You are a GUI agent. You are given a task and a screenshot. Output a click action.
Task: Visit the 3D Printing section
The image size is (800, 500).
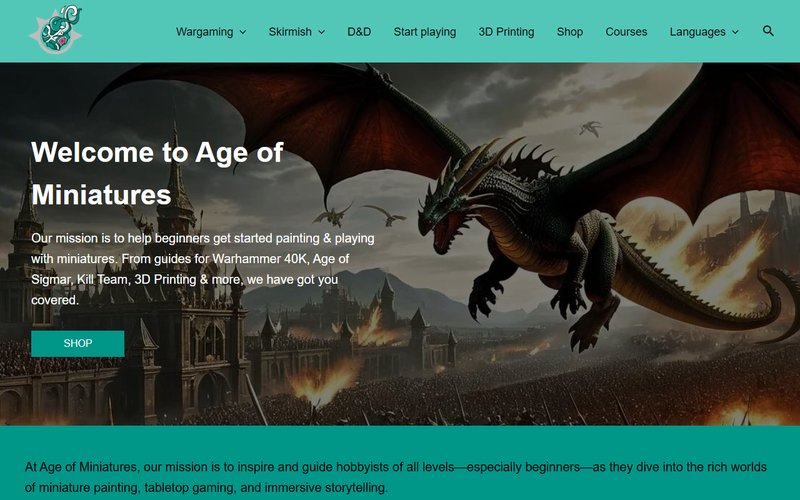pyautogui.click(x=506, y=32)
